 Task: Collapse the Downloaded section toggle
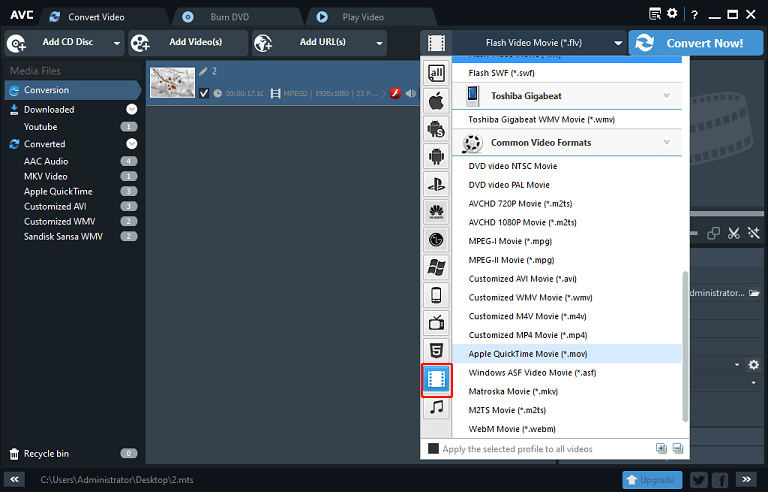pos(132,109)
